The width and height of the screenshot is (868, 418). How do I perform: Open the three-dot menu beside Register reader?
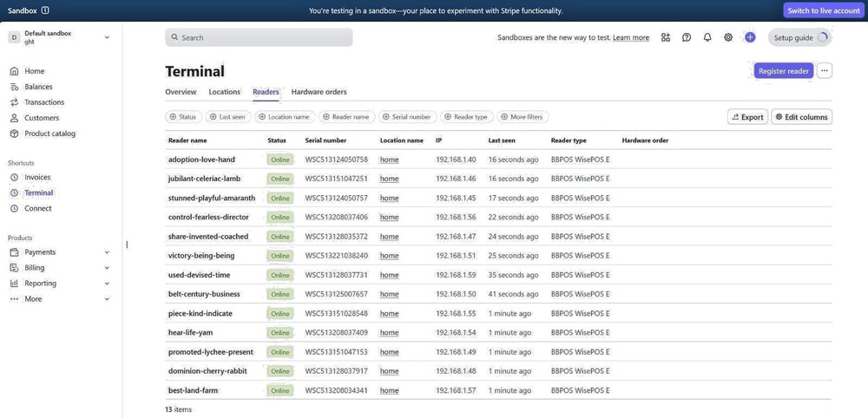(825, 71)
